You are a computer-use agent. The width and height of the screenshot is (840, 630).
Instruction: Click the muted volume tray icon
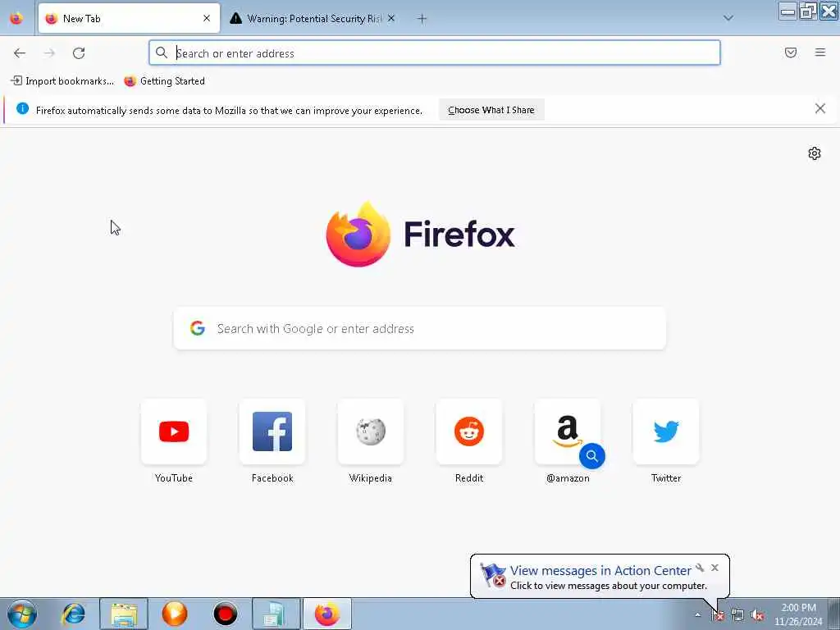click(757, 615)
